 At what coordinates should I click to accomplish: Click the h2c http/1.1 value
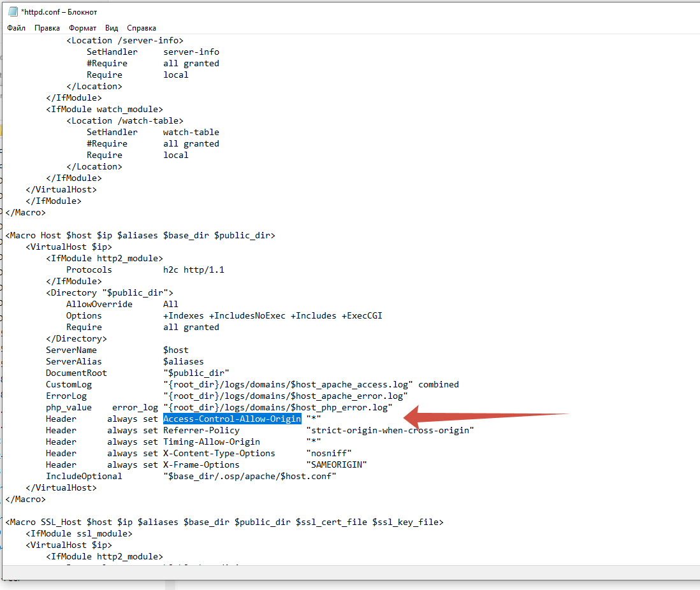194,270
